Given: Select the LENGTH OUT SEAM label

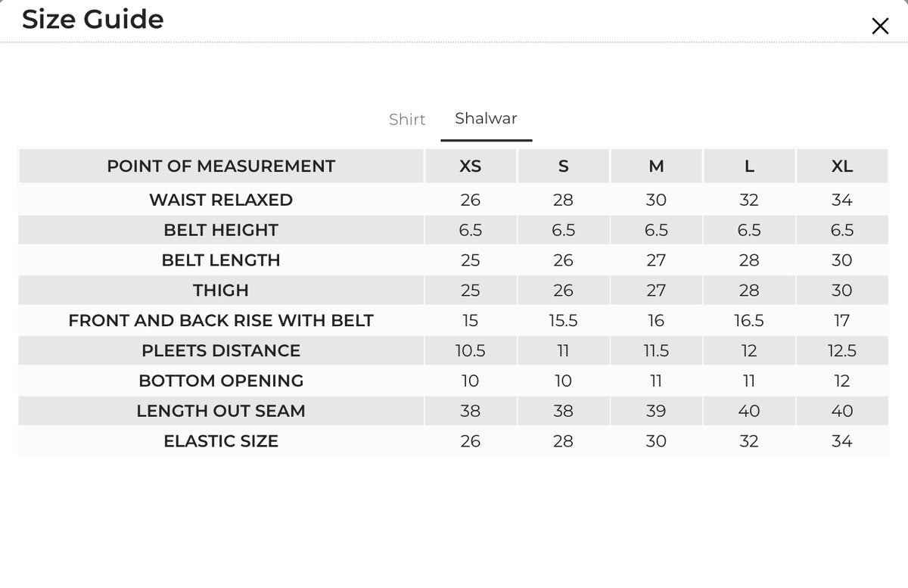Looking at the screenshot, I should pyautogui.click(x=221, y=411).
